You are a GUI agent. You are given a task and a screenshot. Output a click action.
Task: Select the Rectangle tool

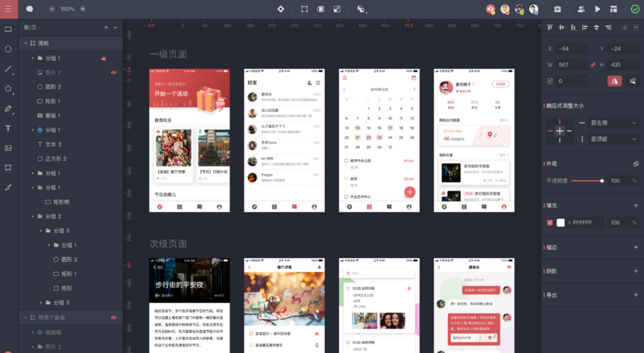8,30
